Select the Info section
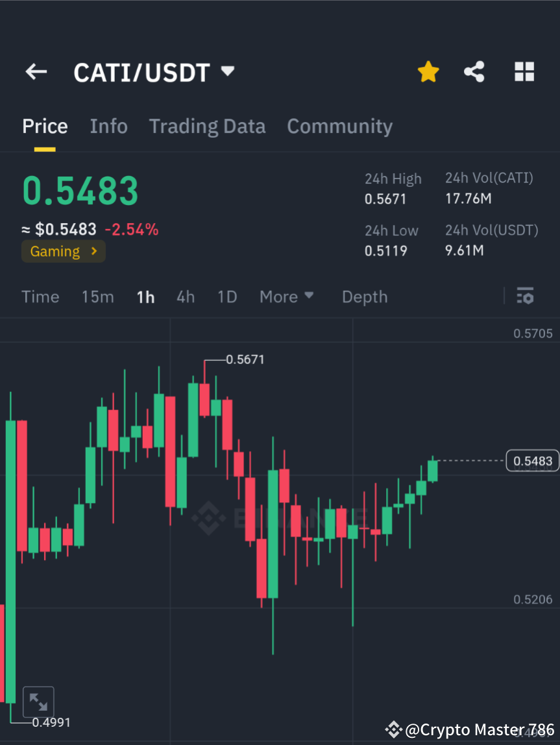 click(108, 126)
